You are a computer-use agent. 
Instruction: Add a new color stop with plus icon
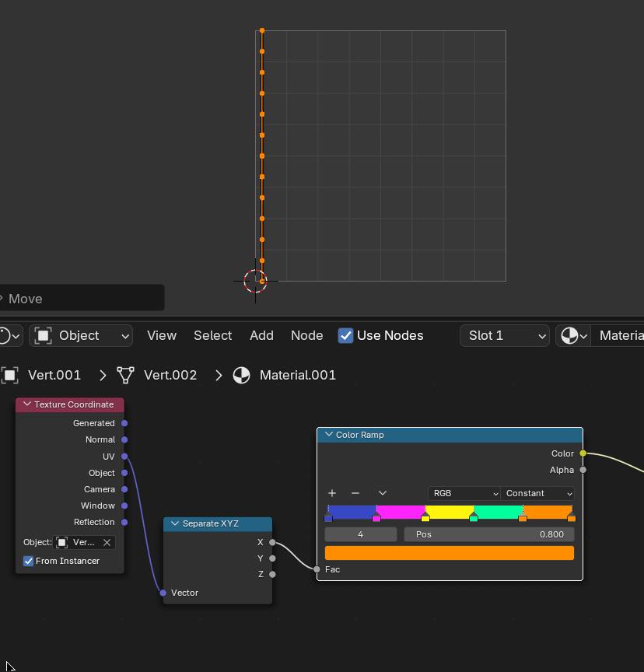coord(332,493)
